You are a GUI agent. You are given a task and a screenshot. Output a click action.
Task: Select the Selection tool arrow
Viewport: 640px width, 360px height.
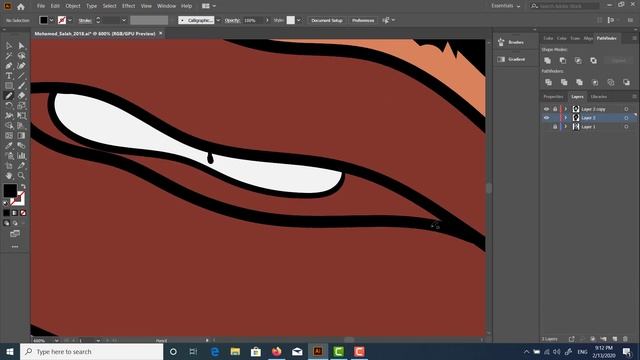pyautogui.click(x=9, y=46)
